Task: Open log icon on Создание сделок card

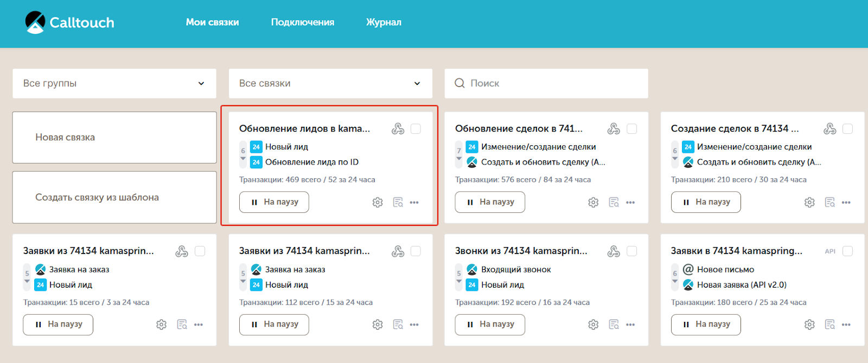Action: click(829, 202)
